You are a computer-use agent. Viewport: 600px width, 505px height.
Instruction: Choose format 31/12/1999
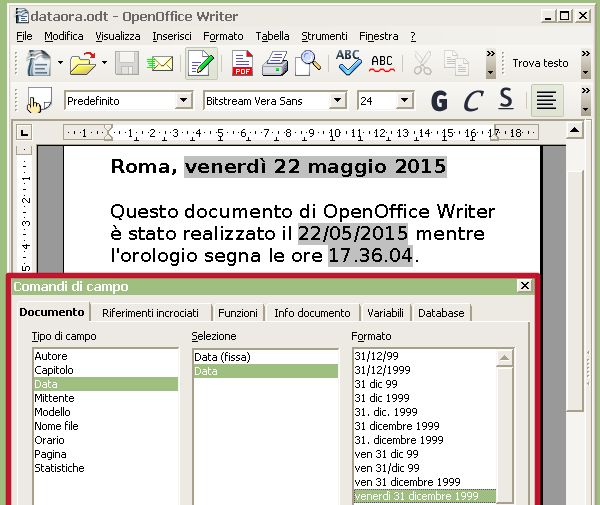pyautogui.click(x=425, y=370)
